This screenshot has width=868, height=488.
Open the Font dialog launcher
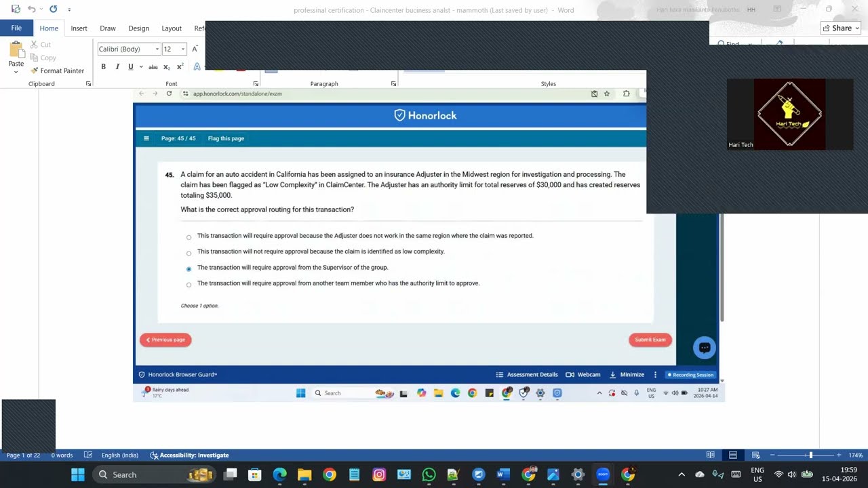click(x=256, y=84)
